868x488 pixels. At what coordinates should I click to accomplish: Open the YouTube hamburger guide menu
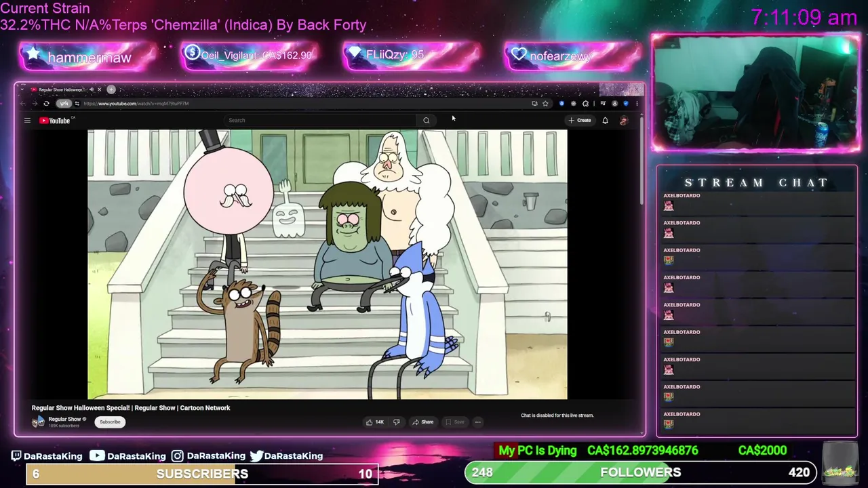(27, 121)
